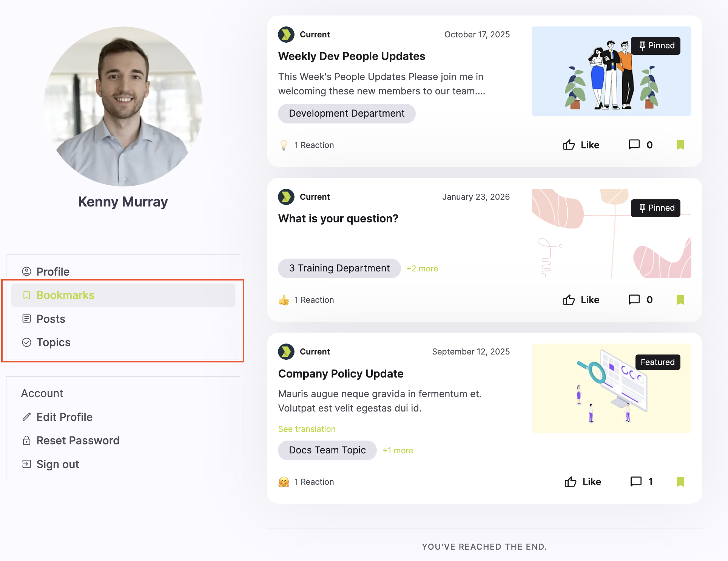Viewport: 728px width, 561px height.
Task: Click the lightbulb reaction on Weekly Dev post
Action: pos(284,145)
